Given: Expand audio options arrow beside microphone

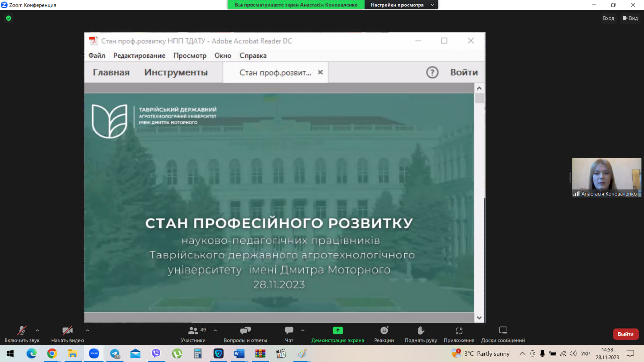Looking at the screenshot, I should (37, 330).
